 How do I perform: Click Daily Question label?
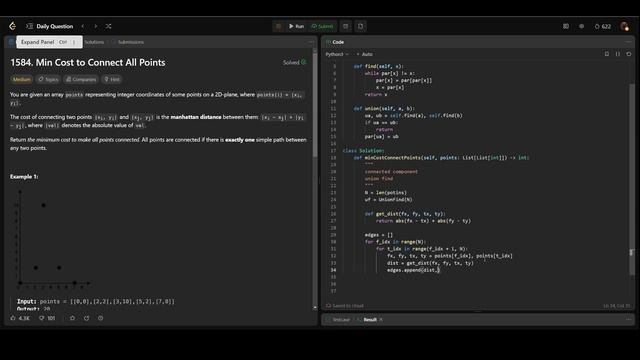coord(55,26)
